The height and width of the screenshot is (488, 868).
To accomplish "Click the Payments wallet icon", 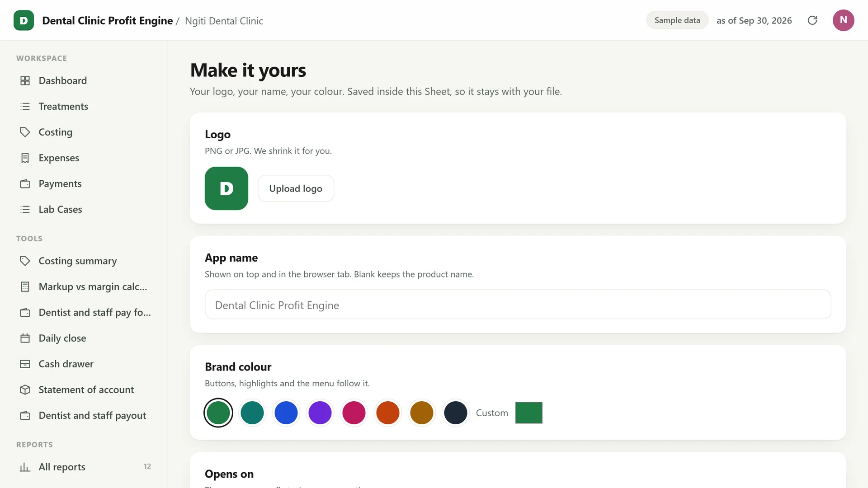I will (x=25, y=183).
